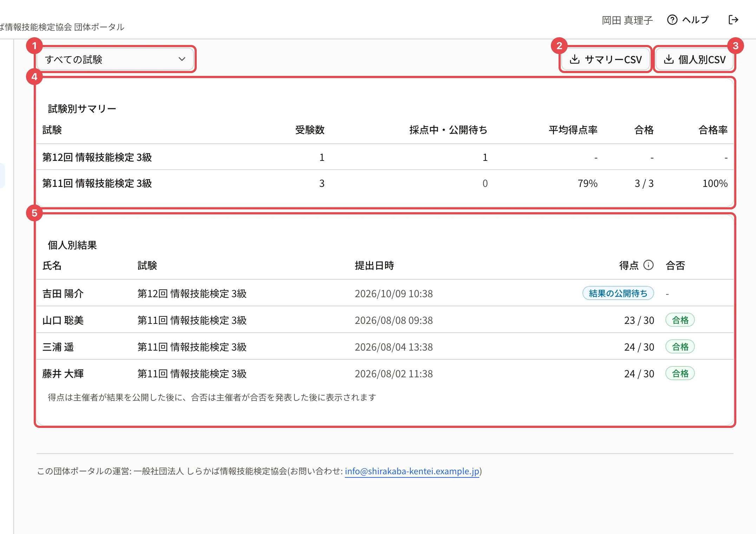Click the name 藤井 大輝
Image resolution: width=756 pixels, height=534 pixels.
click(x=63, y=374)
